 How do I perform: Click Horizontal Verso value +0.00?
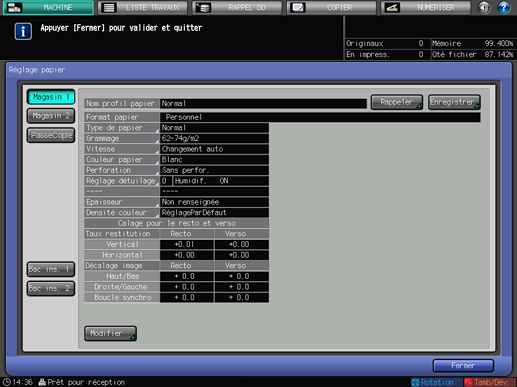click(242, 255)
